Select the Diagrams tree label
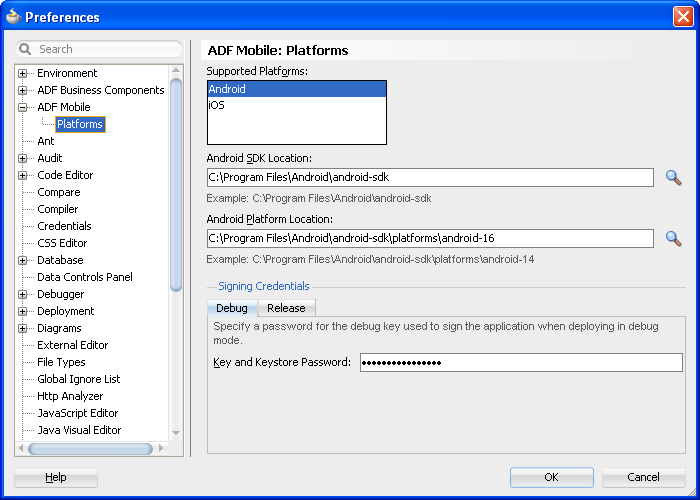700x500 pixels. pyautogui.click(x=59, y=328)
